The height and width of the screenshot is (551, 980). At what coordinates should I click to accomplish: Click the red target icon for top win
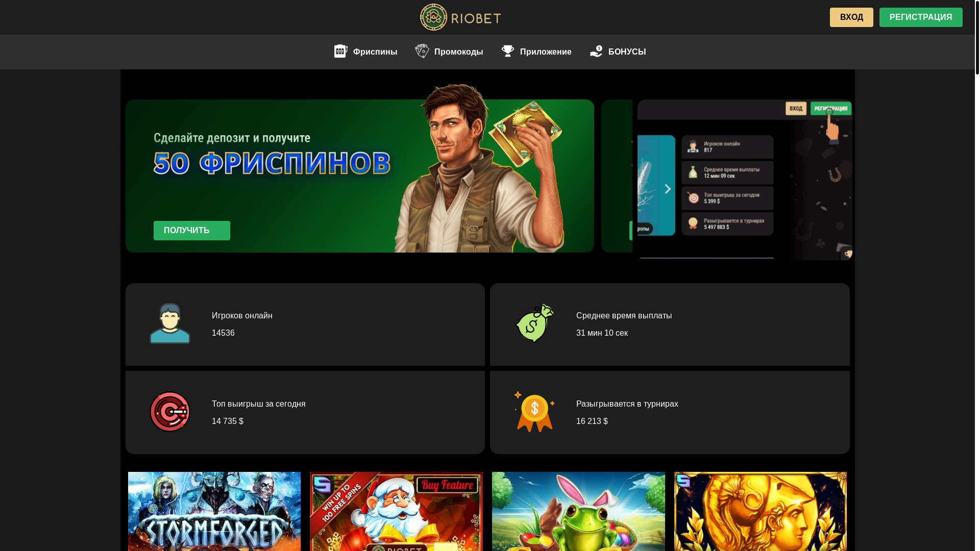coord(170,412)
